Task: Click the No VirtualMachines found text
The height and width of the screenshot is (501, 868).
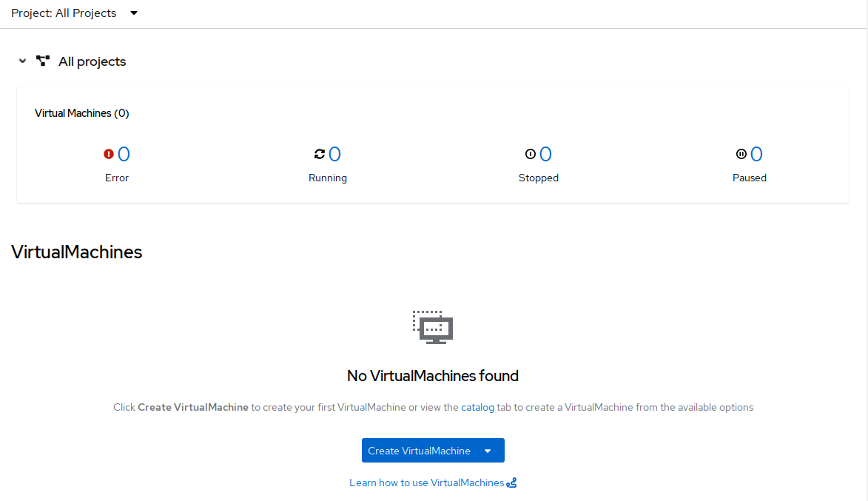Action: (433, 376)
